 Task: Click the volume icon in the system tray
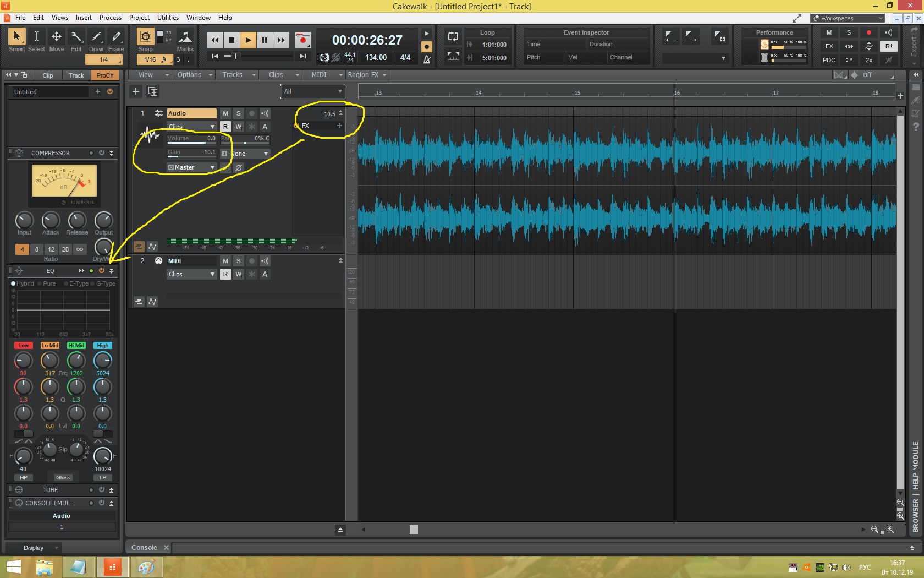(x=846, y=568)
